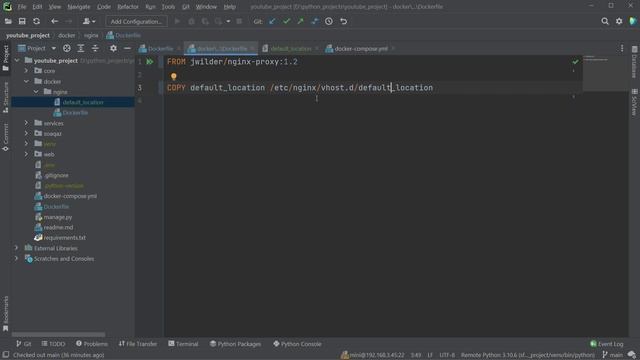Image resolution: width=640 pixels, height=360 pixels.
Task: Toggle tool window bars icon bottom-left corner
Action: click(x=6, y=355)
